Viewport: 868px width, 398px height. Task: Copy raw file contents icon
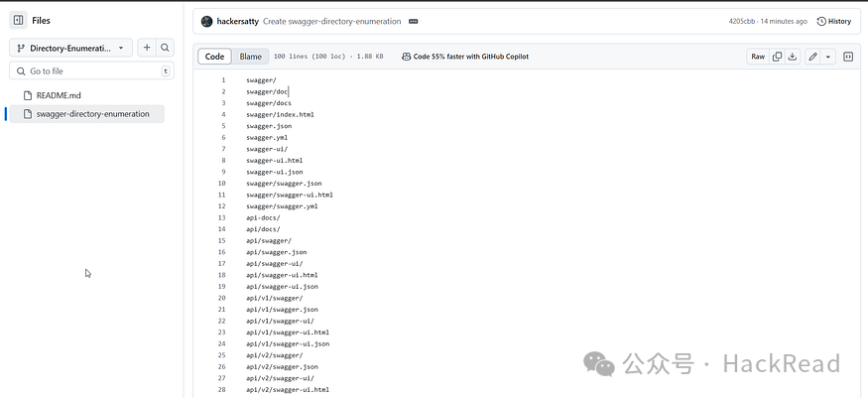(x=777, y=57)
